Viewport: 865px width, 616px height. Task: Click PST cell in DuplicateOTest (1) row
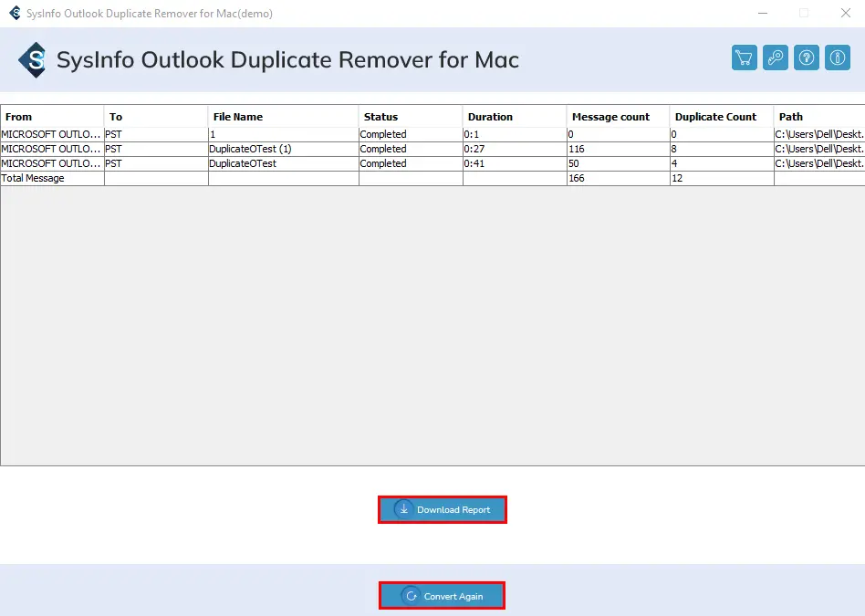pyautogui.click(x=156, y=149)
